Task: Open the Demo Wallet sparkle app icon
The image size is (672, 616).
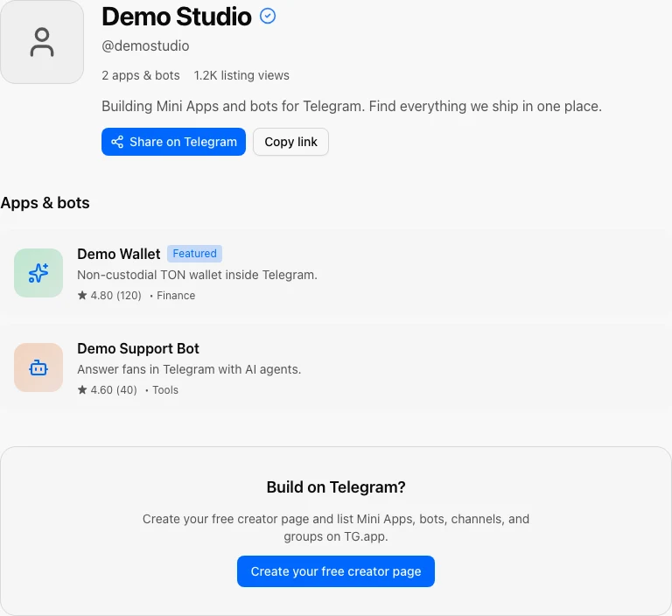Action: point(38,273)
